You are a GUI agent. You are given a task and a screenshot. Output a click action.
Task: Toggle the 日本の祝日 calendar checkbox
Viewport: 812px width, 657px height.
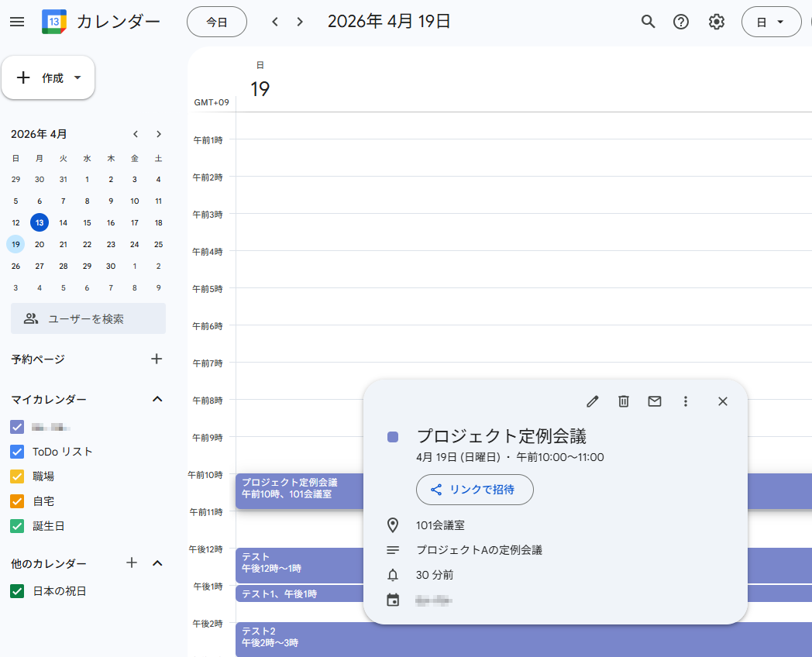[17, 591]
